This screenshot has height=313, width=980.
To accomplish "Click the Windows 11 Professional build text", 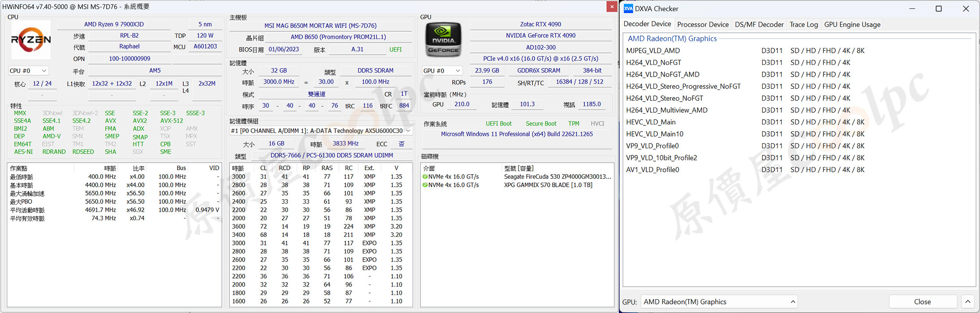I will coord(517,134).
